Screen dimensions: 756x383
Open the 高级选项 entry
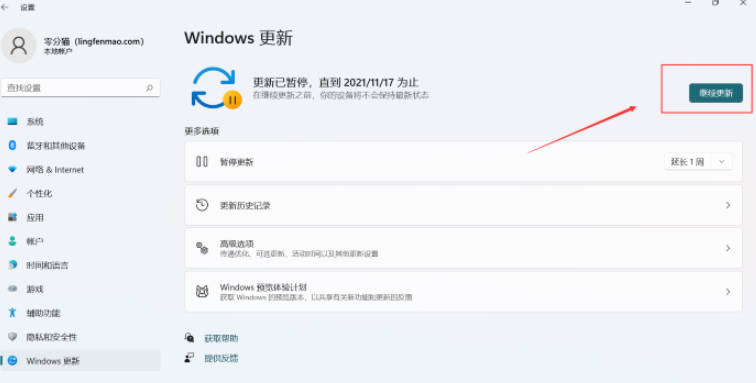pos(463,248)
